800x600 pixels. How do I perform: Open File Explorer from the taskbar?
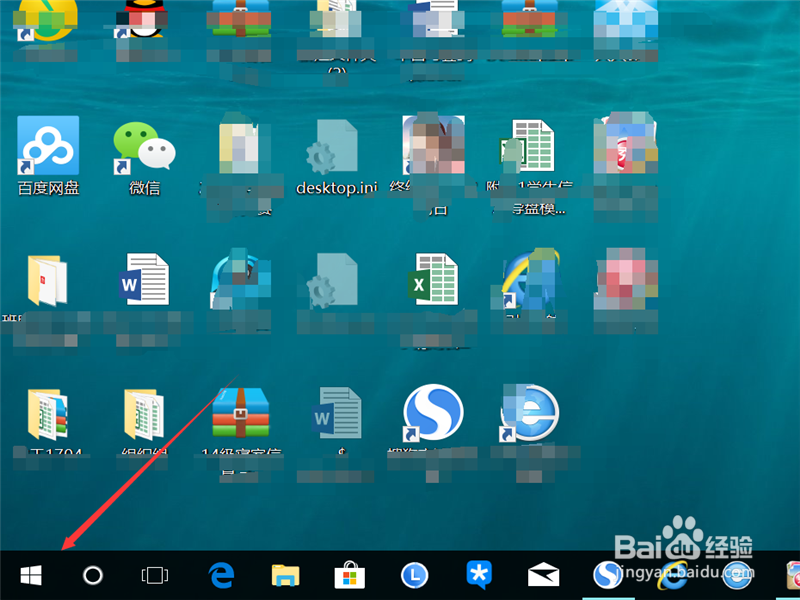tap(286, 576)
